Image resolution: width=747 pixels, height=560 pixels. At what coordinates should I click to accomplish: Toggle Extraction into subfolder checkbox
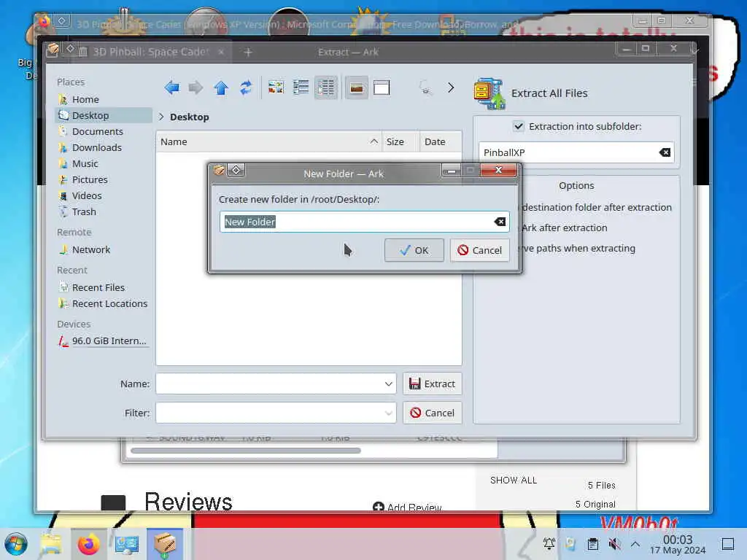[519, 127]
